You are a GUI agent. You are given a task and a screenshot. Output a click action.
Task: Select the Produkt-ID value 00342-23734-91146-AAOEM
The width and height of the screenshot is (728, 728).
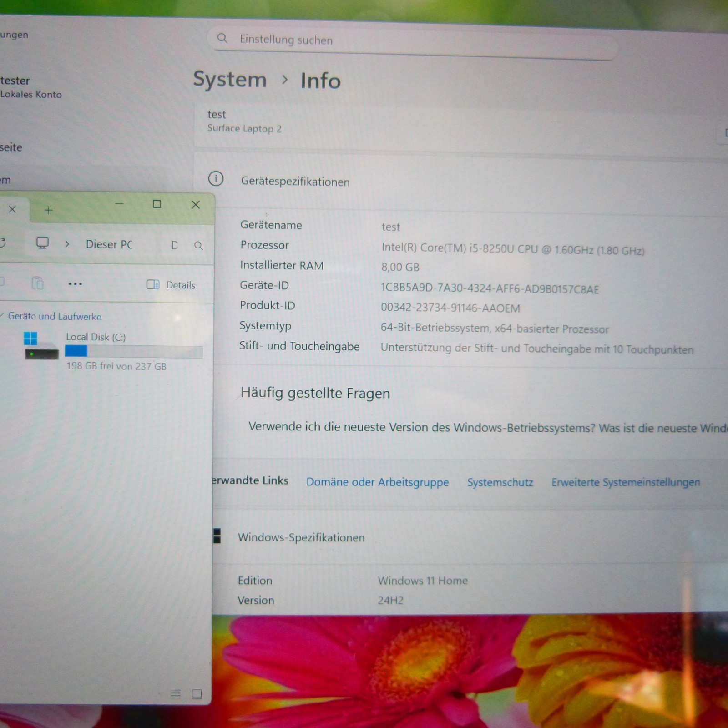pyautogui.click(x=450, y=308)
